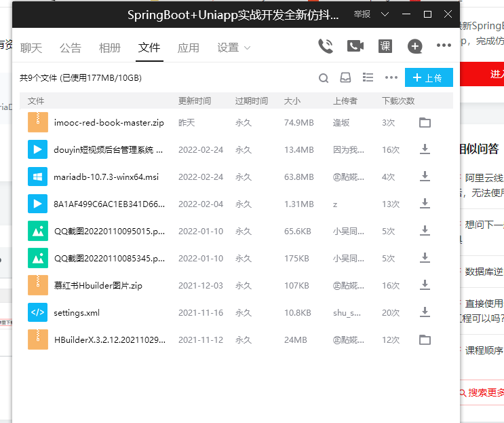Download settings.xml file

pos(425,312)
